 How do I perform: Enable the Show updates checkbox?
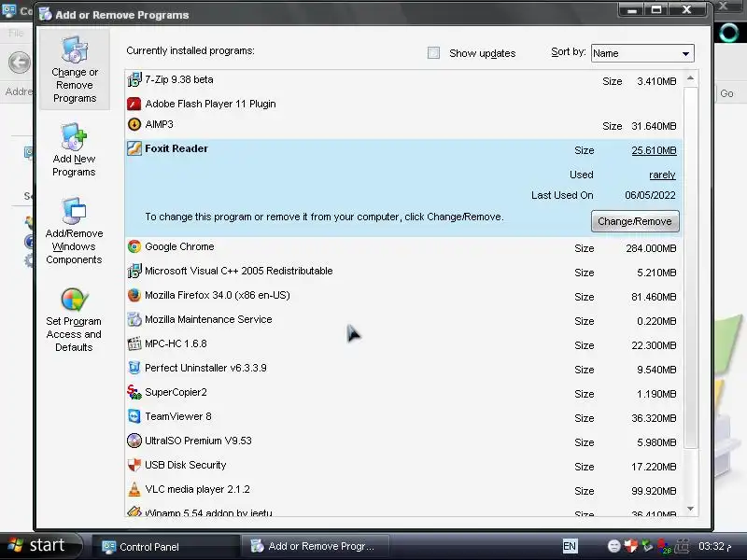point(433,53)
